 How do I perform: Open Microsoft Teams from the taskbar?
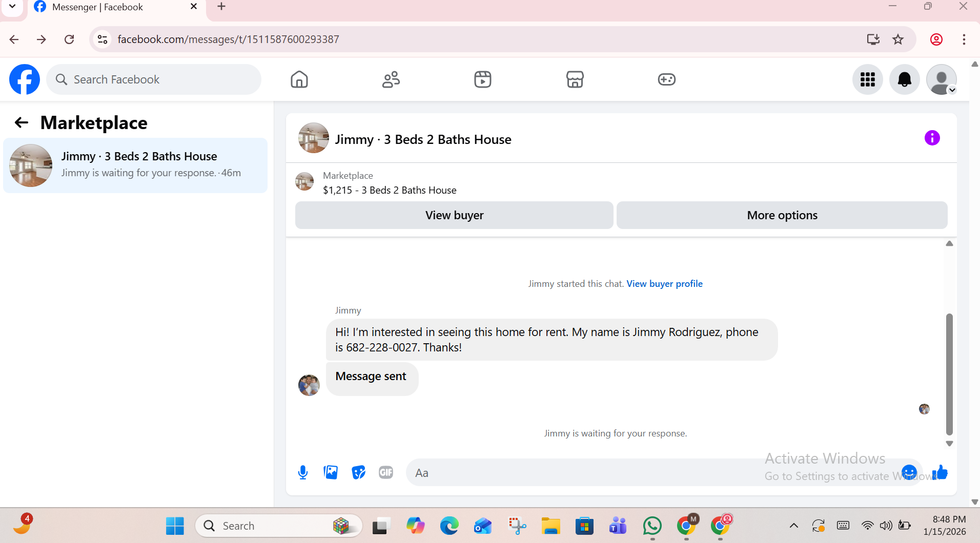pyautogui.click(x=618, y=526)
